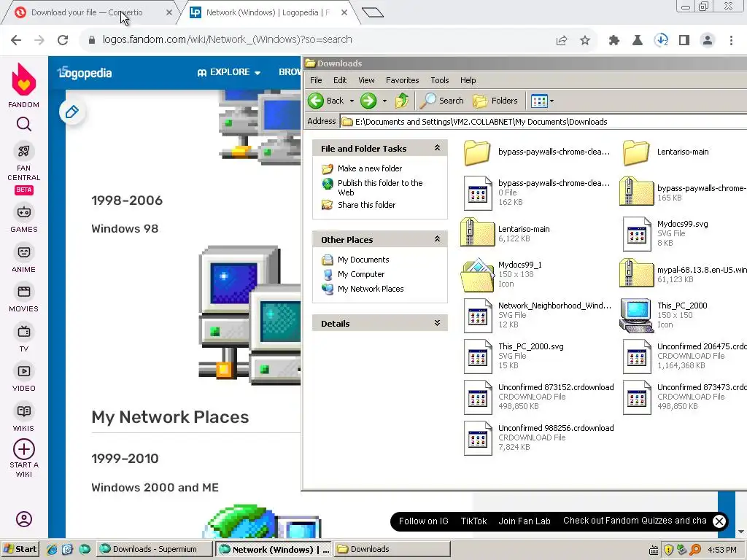This screenshot has width=747, height=560.
Task: Open the Edit menu in Downloads
Action: pos(340,80)
